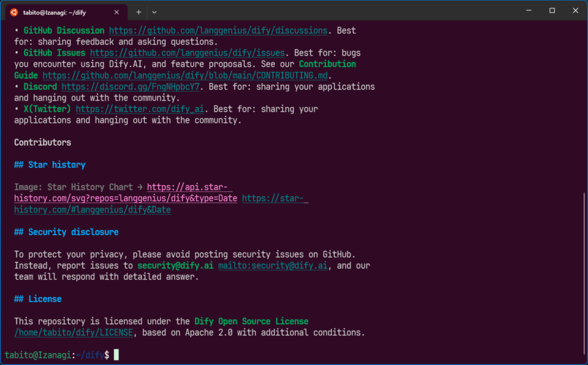Screen dimensions: 588x365
Task: Open the /home/tabito/dify/LICENSE path link
Action: [x=73, y=333]
